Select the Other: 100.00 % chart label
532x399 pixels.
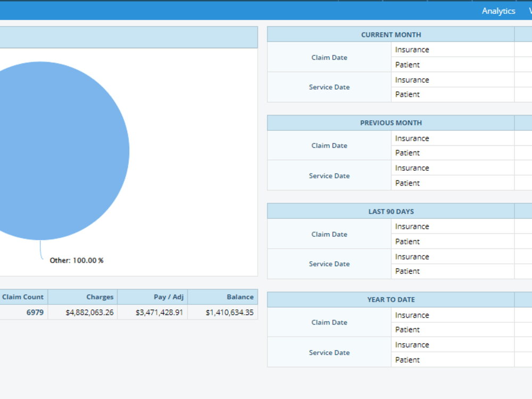click(77, 260)
